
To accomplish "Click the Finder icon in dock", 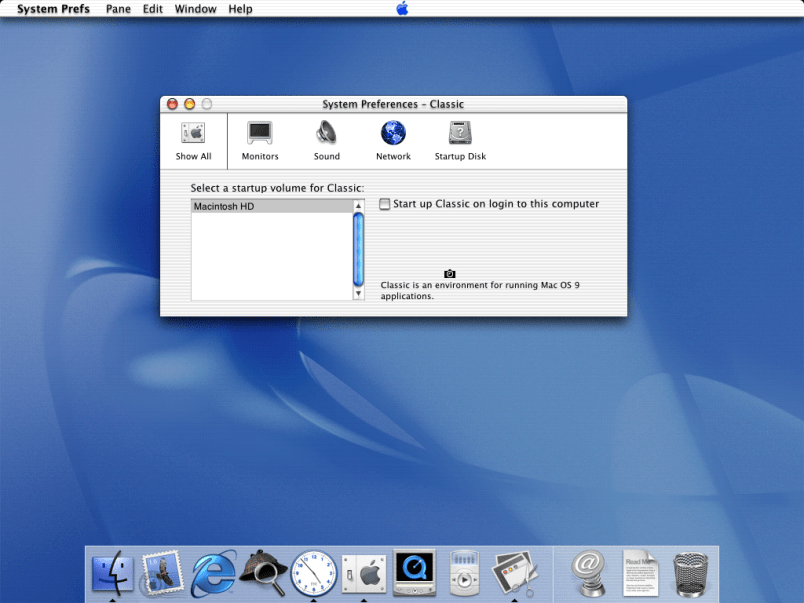I will coord(112,573).
